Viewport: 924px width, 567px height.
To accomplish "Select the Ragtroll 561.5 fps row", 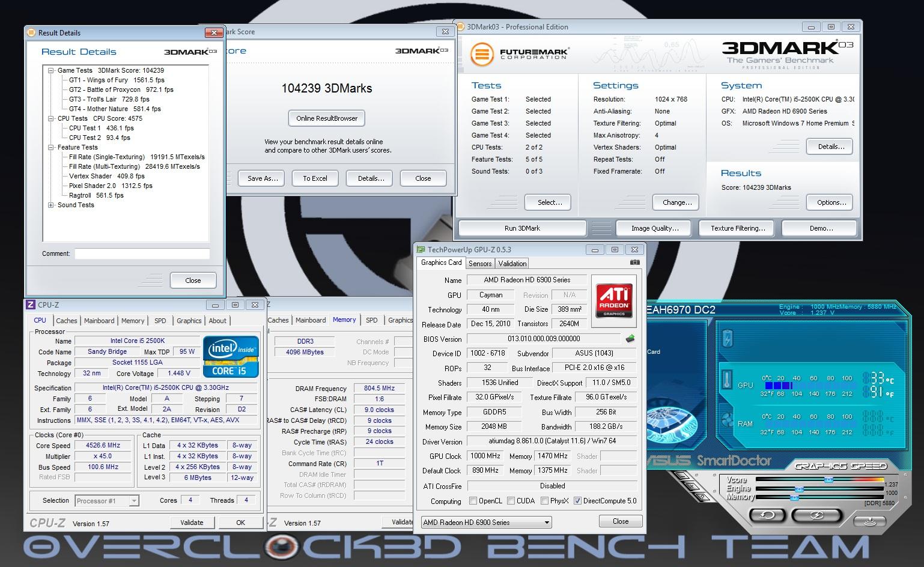I will point(96,195).
